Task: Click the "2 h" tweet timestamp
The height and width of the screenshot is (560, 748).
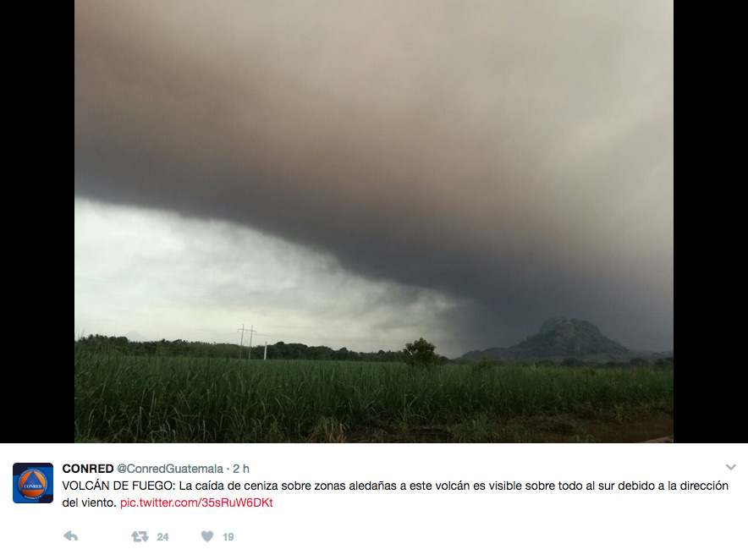Action: (241, 469)
